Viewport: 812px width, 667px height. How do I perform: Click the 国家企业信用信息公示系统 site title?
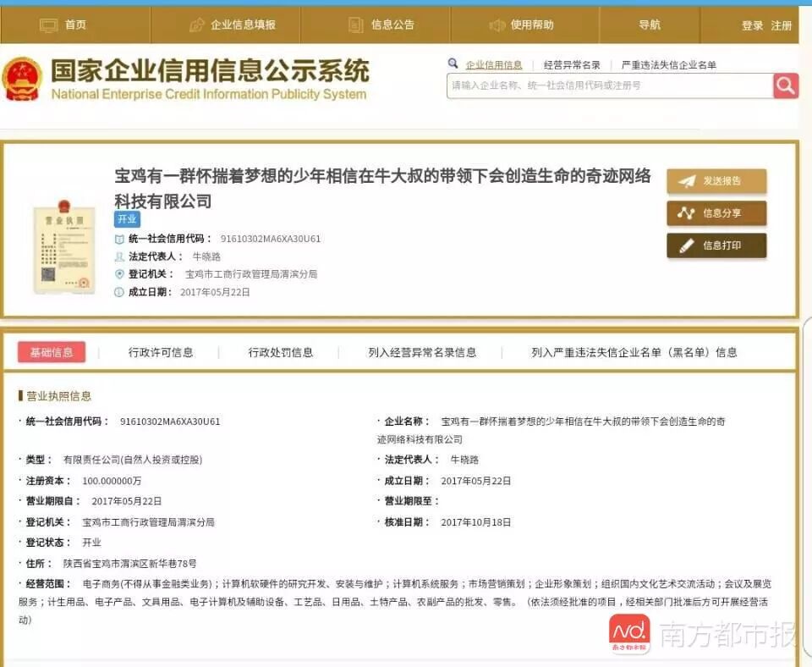(210, 71)
